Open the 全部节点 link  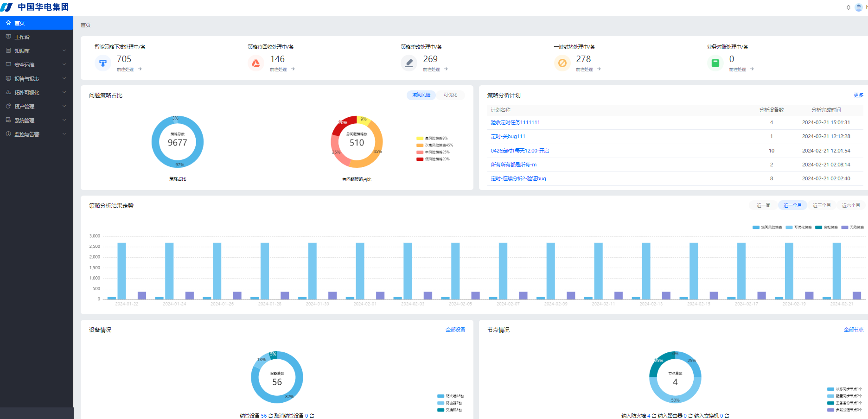pyautogui.click(x=854, y=330)
